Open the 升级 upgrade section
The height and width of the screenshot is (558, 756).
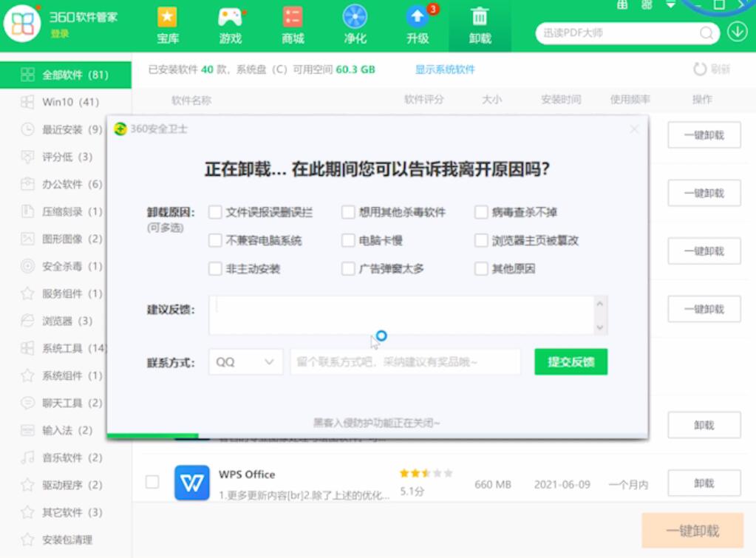tap(418, 26)
